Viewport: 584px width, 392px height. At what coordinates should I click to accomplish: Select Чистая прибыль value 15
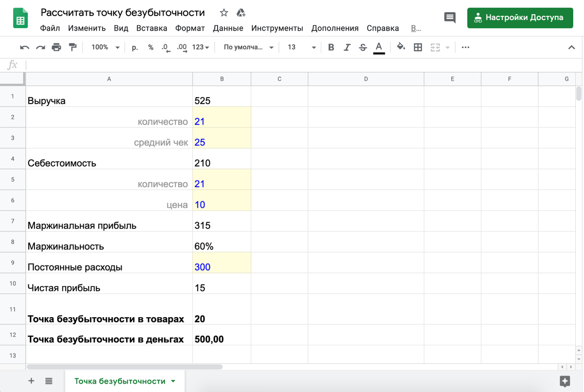coord(222,283)
